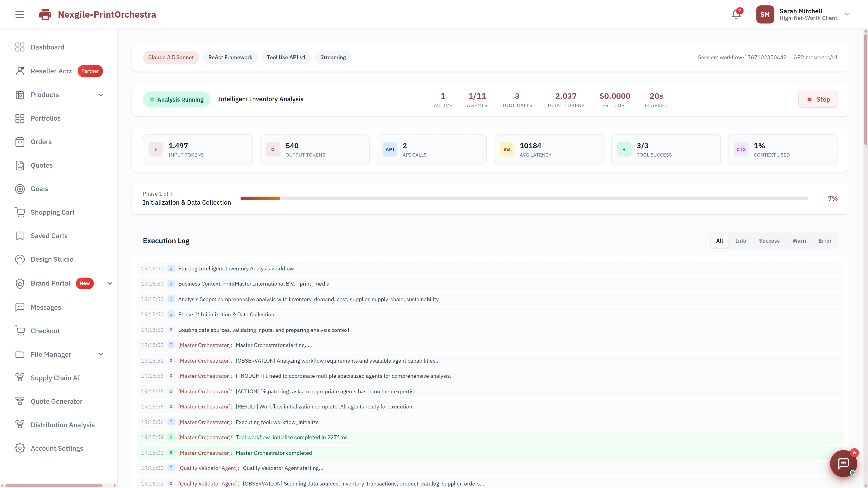Open the hamburger navigation menu
868x488 pixels.
(x=19, y=14)
